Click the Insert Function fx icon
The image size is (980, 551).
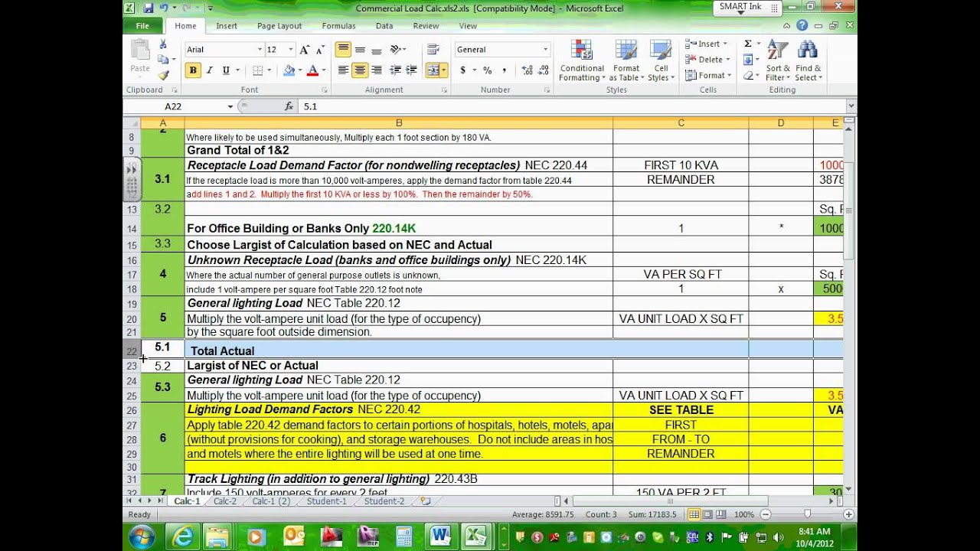tap(289, 106)
